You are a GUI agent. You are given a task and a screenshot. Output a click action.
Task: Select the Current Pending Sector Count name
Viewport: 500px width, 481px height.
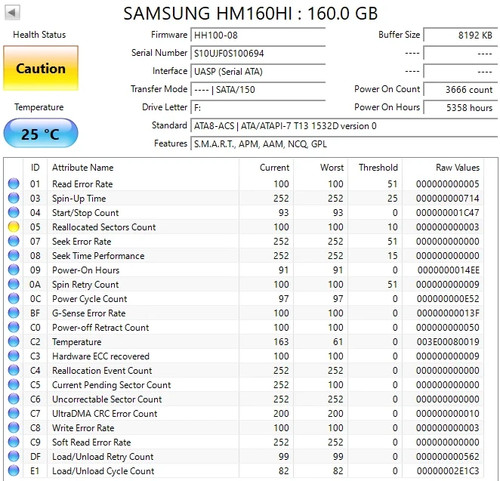[x=111, y=385]
